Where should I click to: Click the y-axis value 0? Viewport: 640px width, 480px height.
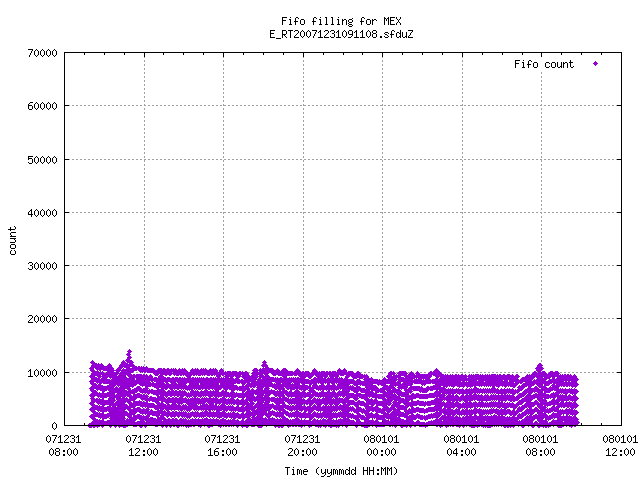[x=54, y=426]
